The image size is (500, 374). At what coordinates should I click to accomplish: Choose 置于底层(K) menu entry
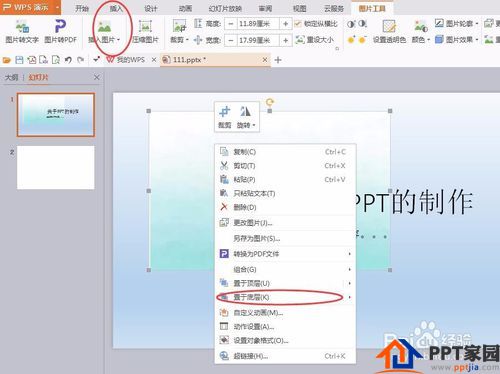pyautogui.click(x=285, y=297)
